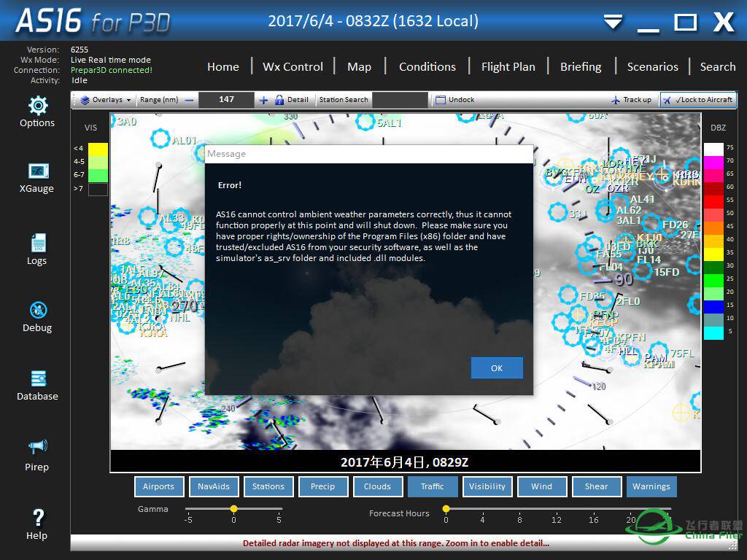
Task: Click the Undock toolbar button
Action: 455,100
